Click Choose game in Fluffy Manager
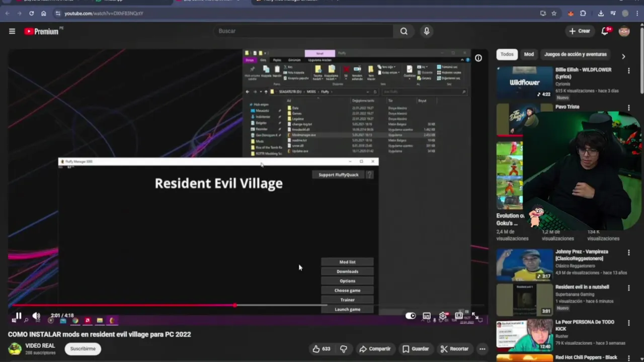The height and width of the screenshot is (362, 644). pos(347,291)
